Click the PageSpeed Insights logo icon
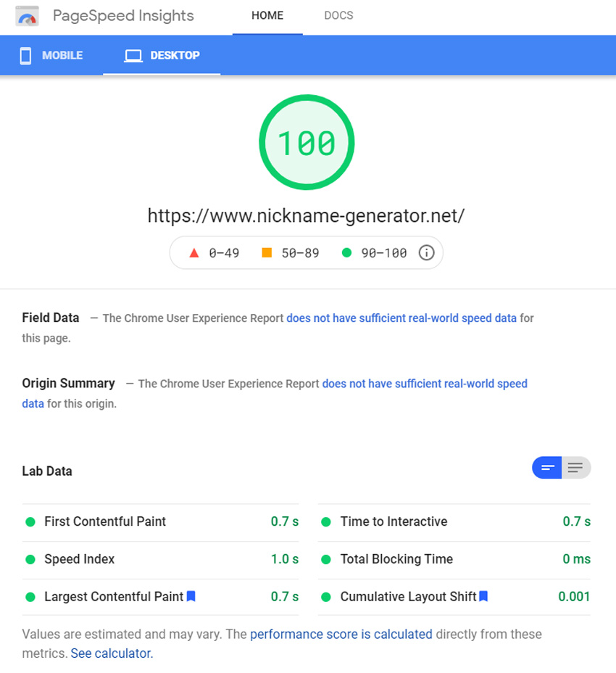616x673 pixels. (27, 16)
